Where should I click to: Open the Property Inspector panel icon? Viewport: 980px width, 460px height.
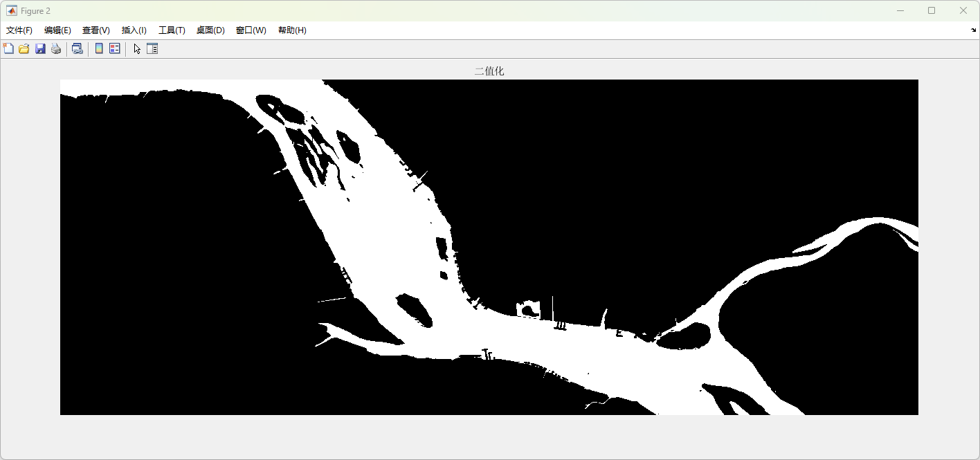(152, 48)
